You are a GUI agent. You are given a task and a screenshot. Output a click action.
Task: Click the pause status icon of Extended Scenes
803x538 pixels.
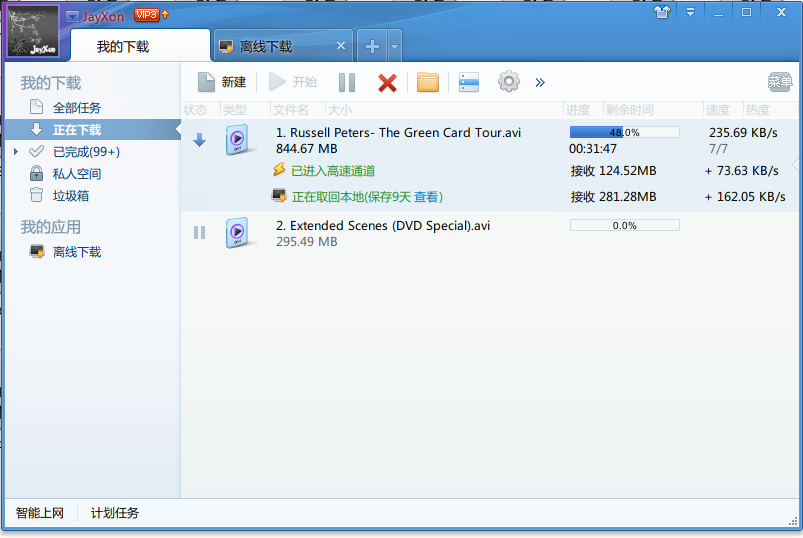199,232
